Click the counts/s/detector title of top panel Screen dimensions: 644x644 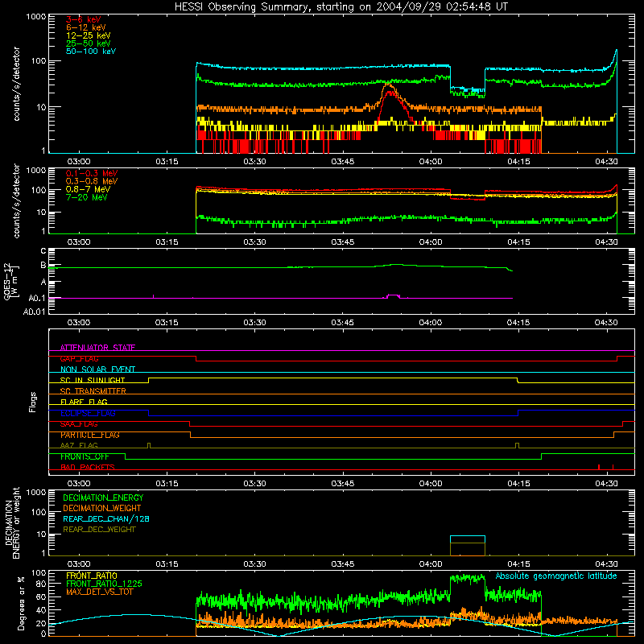[x=16, y=84]
